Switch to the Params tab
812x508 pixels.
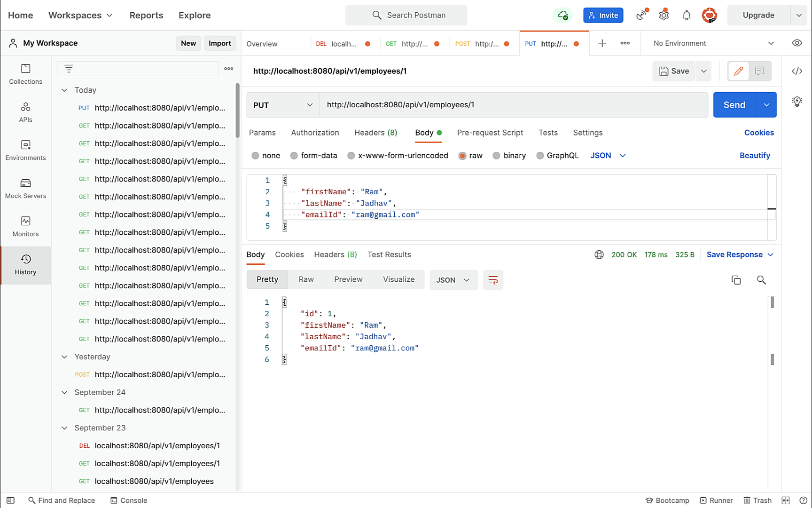(x=262, y=133)
